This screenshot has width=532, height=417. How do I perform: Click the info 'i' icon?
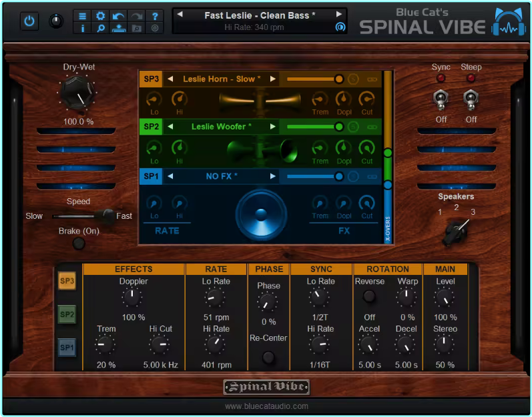83,28
